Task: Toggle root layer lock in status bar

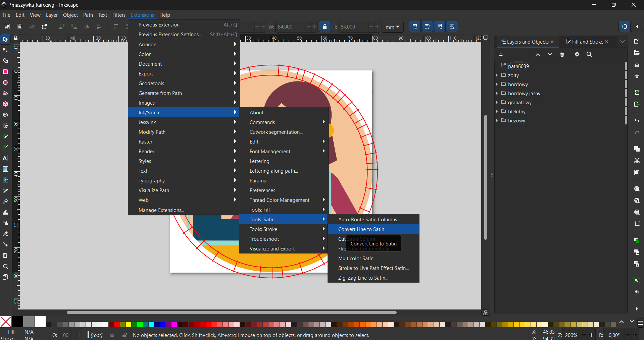Action: pyautogui.click(x=125, y=335)
